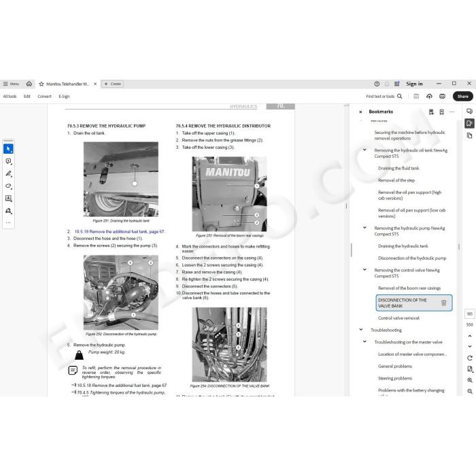Toggle the Bookmarks panel icon in right rail
This screenshot has height=476, width=476.
pyautogui.click(x=469, y=123)
